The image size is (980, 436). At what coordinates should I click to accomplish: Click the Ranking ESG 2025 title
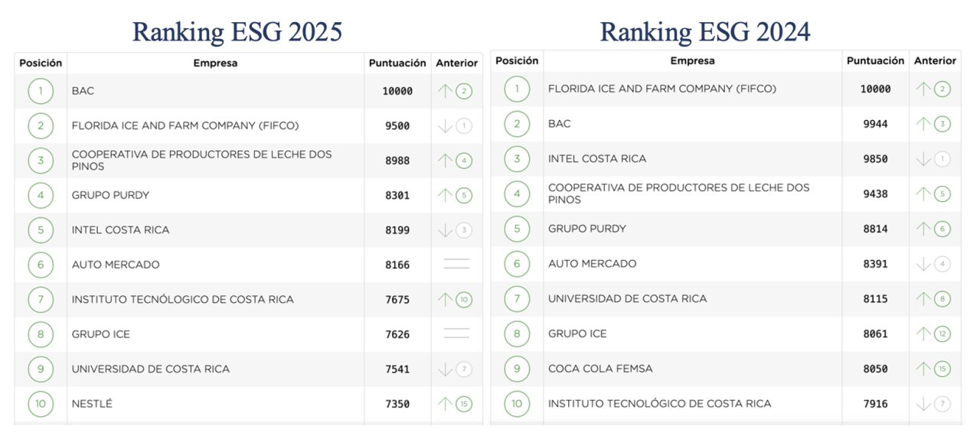pyautogui.click(x=237, y=31)
